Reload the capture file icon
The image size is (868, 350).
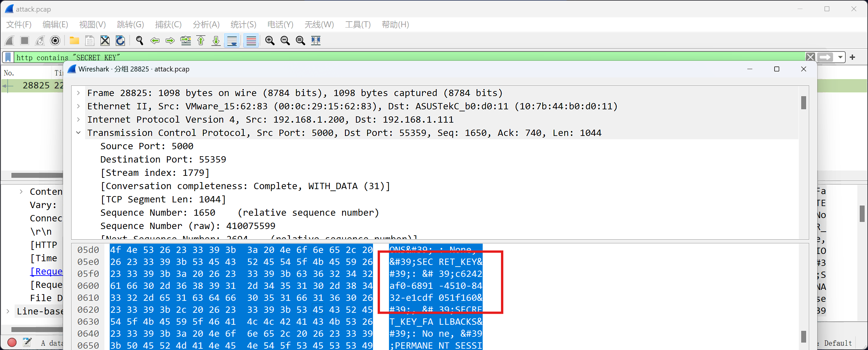pyautogui.click(x=120, y=41)
